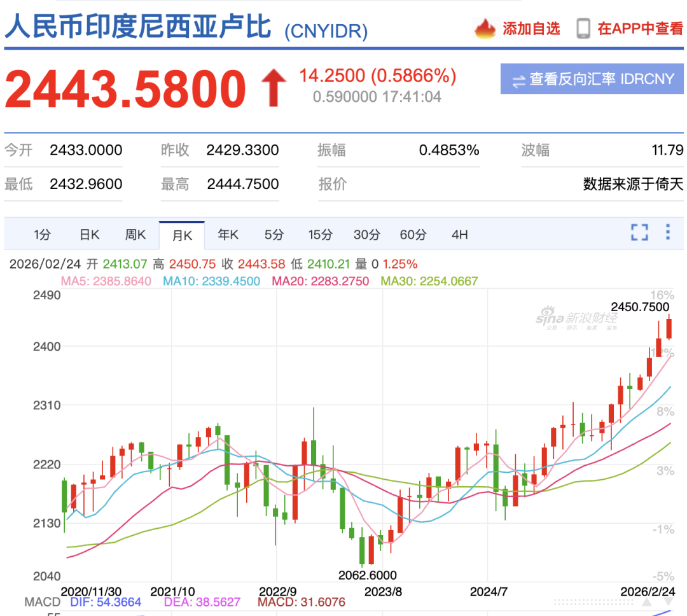Click the 2026/02/24 candle date in header
The height and width of the screenshot is (616, 687).
(45, 264)
